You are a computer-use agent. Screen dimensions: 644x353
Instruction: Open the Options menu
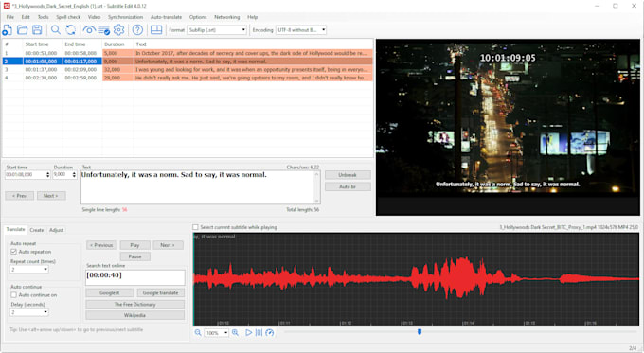(198, 17)
